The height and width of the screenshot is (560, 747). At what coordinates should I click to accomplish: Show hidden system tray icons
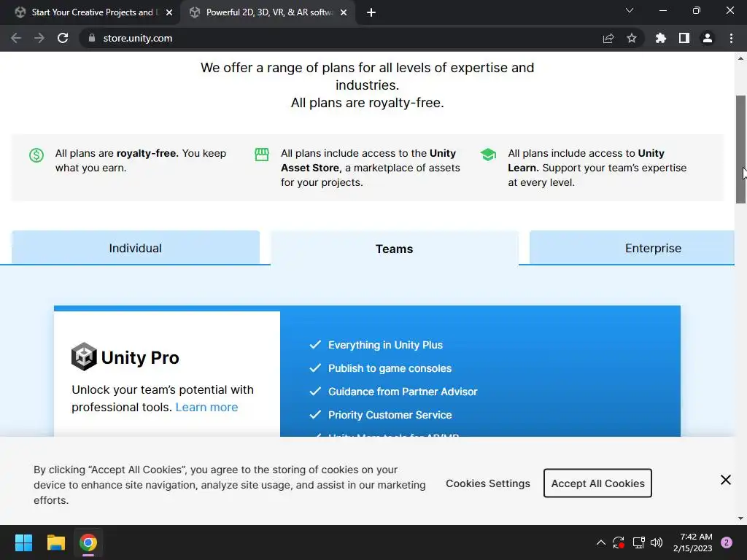click(601, 542)
